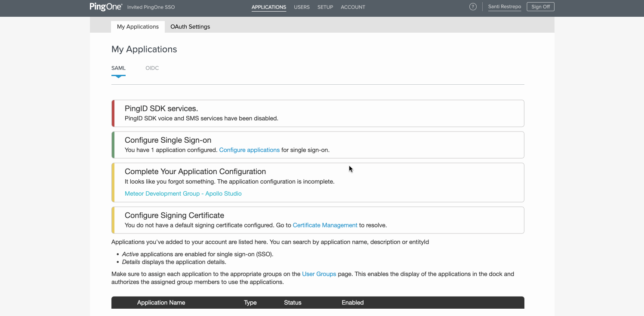
Task: Open the Configure applications link
Action: coord(249,150)
